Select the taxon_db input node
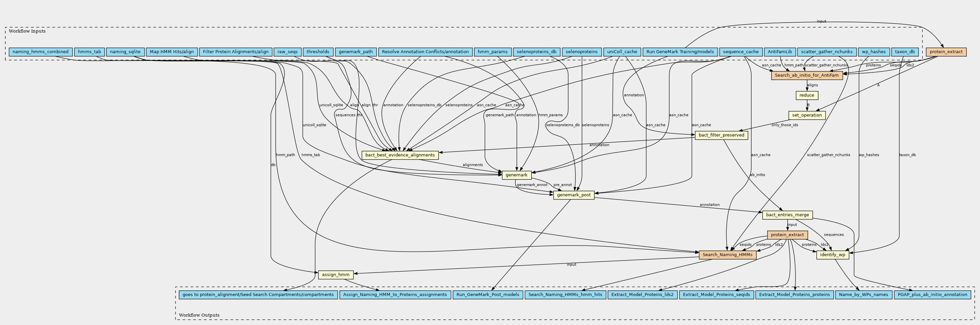The height and width of the screenshot is (325, 980). [905, 52]
